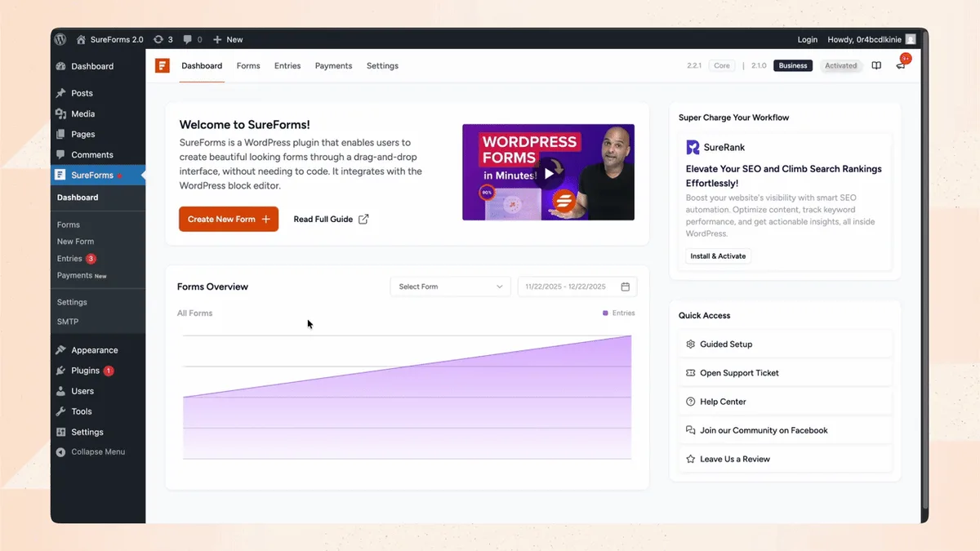Play the WordPress Forms video
Screen dimensions: 980x551
[x=549, y=173]
